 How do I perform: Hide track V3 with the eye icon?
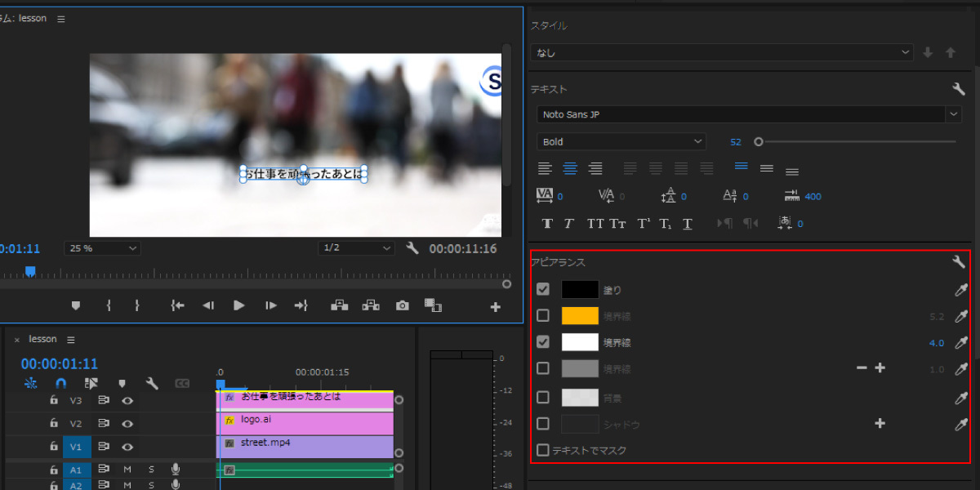[127, 400]
